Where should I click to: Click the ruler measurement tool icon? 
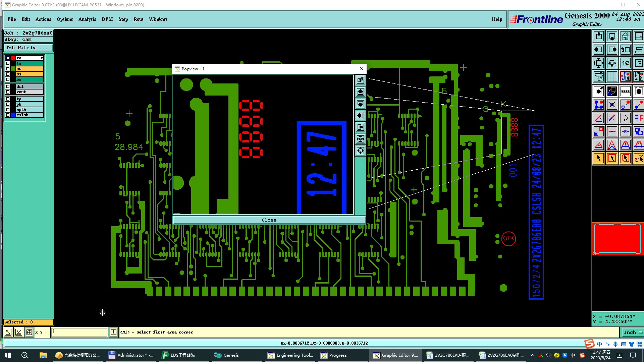tap(625, 91)
